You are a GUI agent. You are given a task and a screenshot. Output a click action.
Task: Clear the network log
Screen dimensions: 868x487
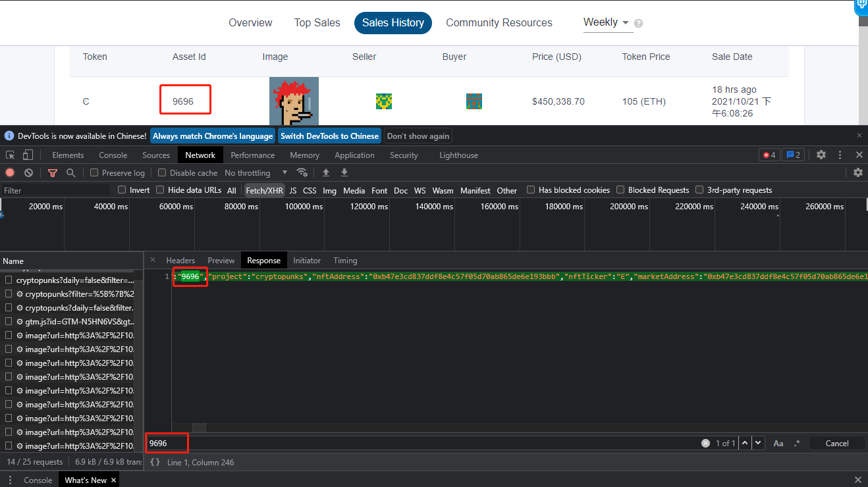click(x=28, y=172)
